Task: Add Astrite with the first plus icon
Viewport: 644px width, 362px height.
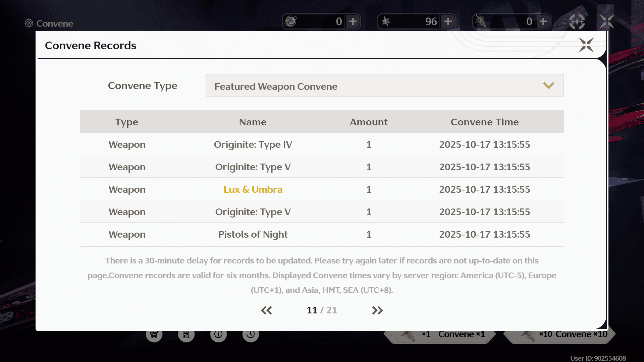Action: pyautogui.click(x=353, y=21)
